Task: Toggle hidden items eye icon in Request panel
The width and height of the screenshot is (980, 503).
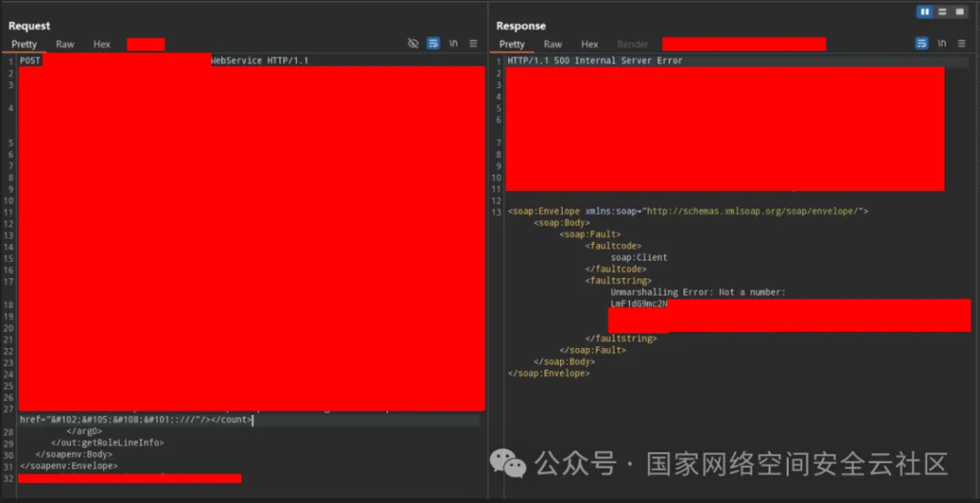Action: (x=413, y=44)
